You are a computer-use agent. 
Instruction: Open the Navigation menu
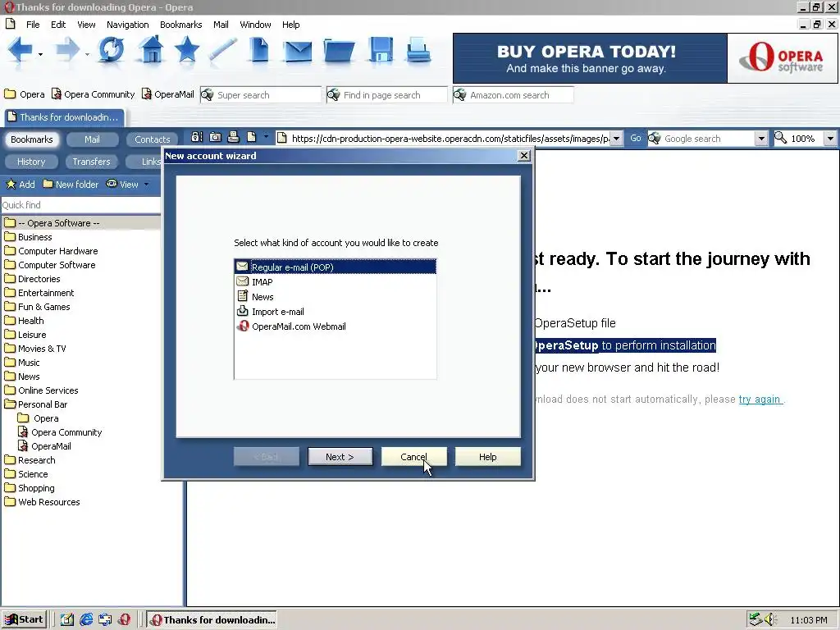[127, 25]
